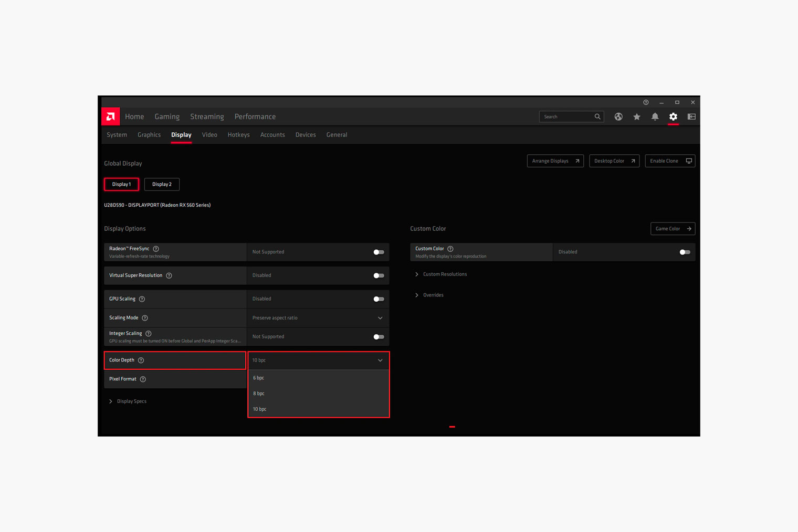
Task: Show Radeon FreeSync help tooltip icon
Action: 156,249
